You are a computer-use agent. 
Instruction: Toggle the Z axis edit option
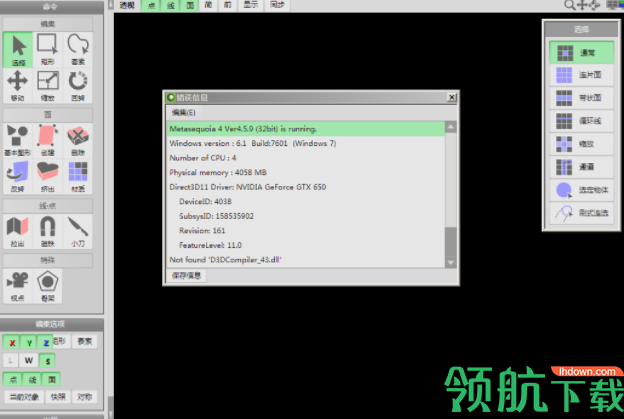[46, 342]
